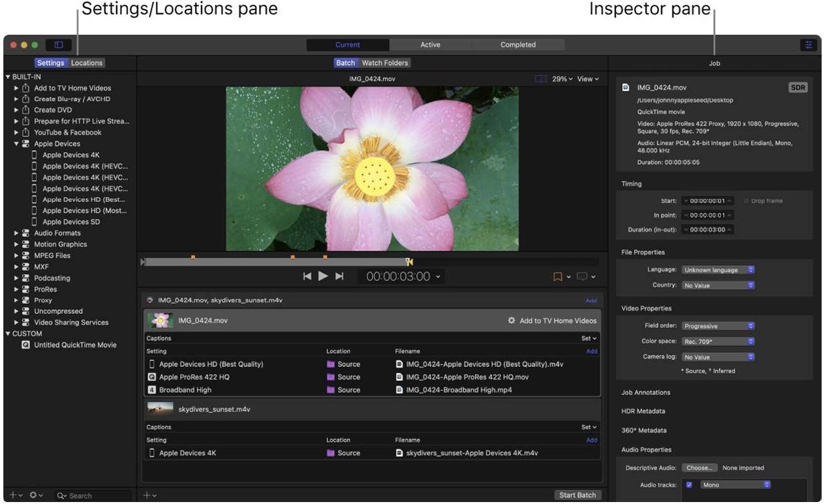This screenshot has height=504, width=829.
Task: Open the Language dropdown
Action: 718,270
